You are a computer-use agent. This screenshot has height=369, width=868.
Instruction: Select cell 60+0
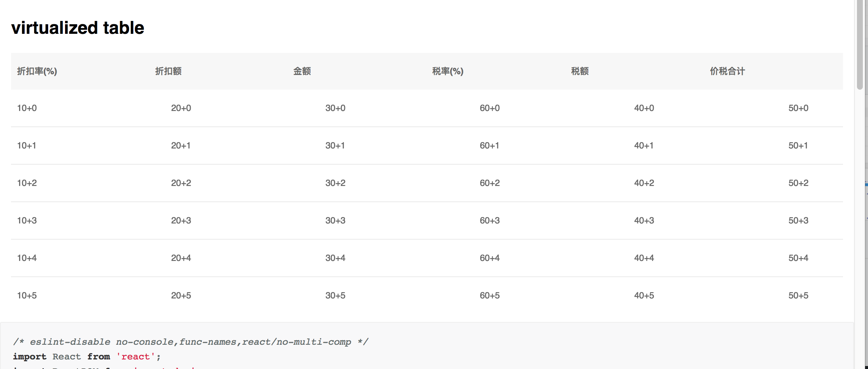490,108
